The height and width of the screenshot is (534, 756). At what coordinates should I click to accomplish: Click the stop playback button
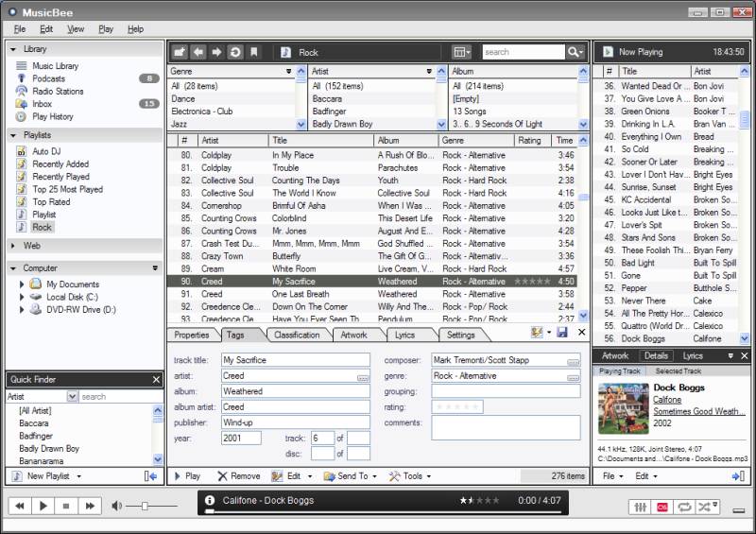[66, 506]
